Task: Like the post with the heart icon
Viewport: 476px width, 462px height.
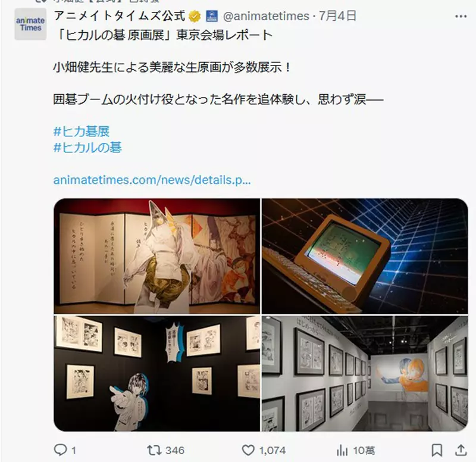Action: 248,450
